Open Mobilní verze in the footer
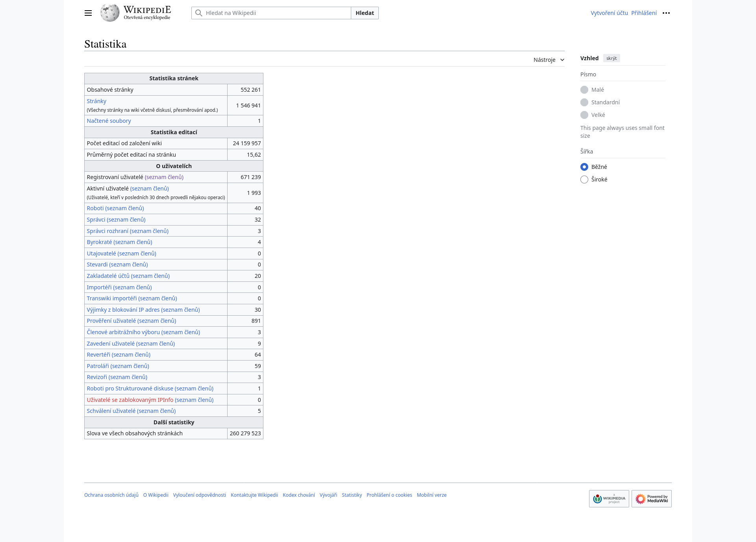756x542 pixels. pyautogui.click(x=432, y=495)
